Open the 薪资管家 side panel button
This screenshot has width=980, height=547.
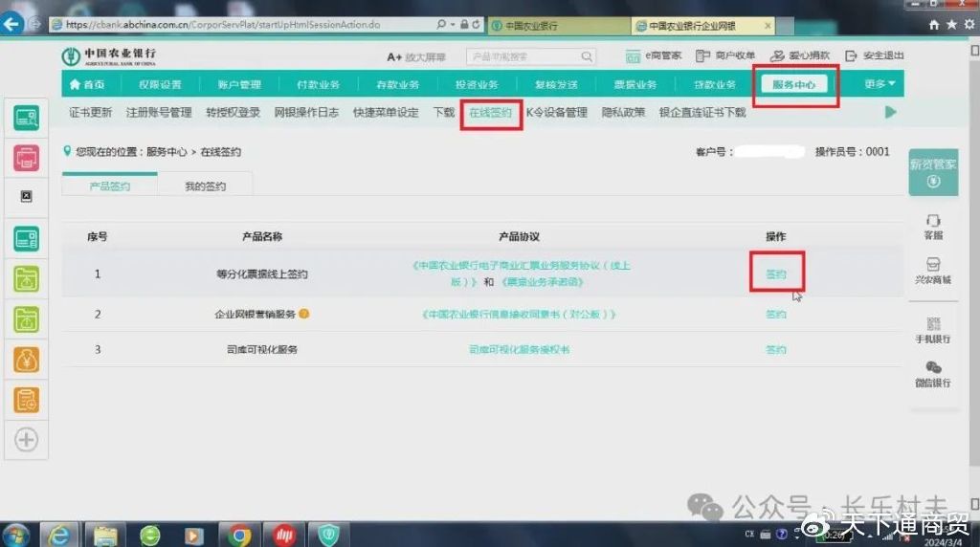[933, 172]
